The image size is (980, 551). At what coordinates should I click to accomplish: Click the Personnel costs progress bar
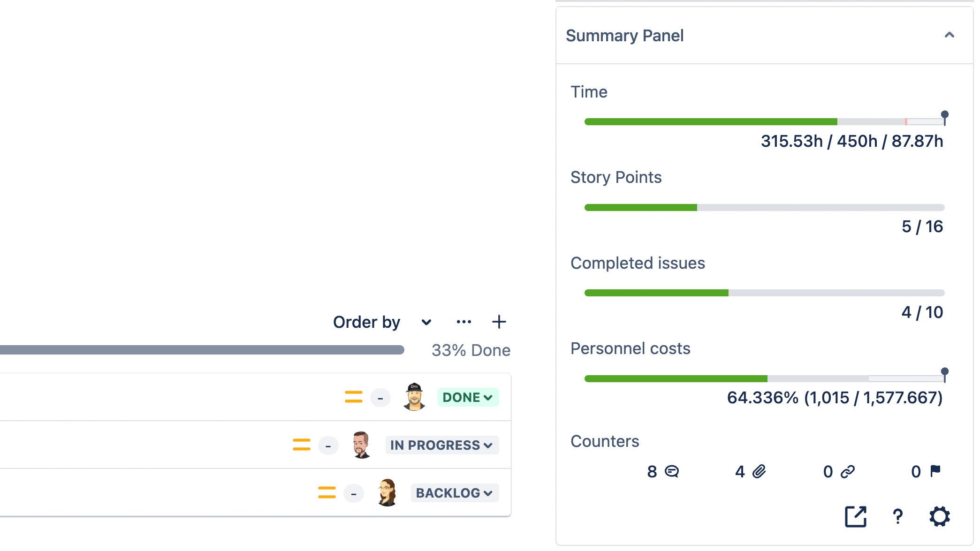pos(764,378)
